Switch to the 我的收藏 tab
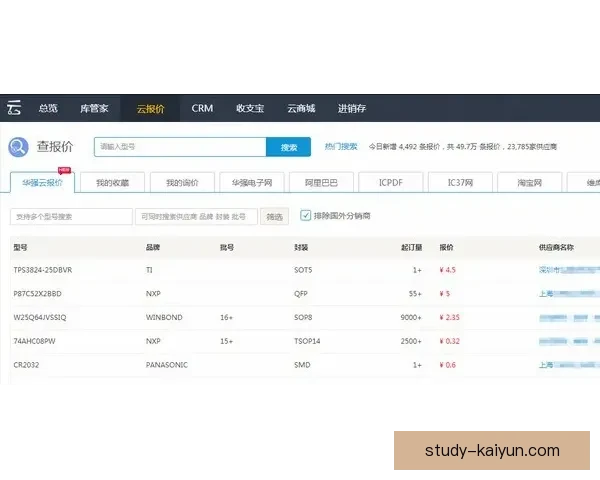This screenshot has height=480, width=600. 112,183
